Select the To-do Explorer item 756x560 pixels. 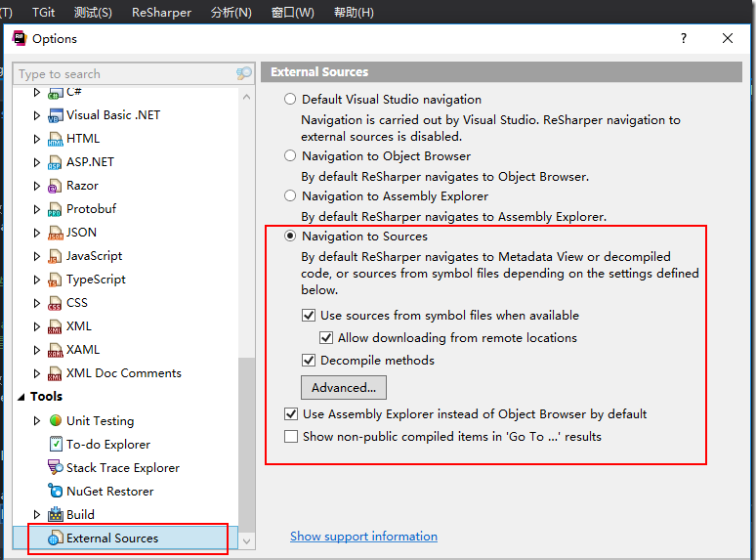108,445
